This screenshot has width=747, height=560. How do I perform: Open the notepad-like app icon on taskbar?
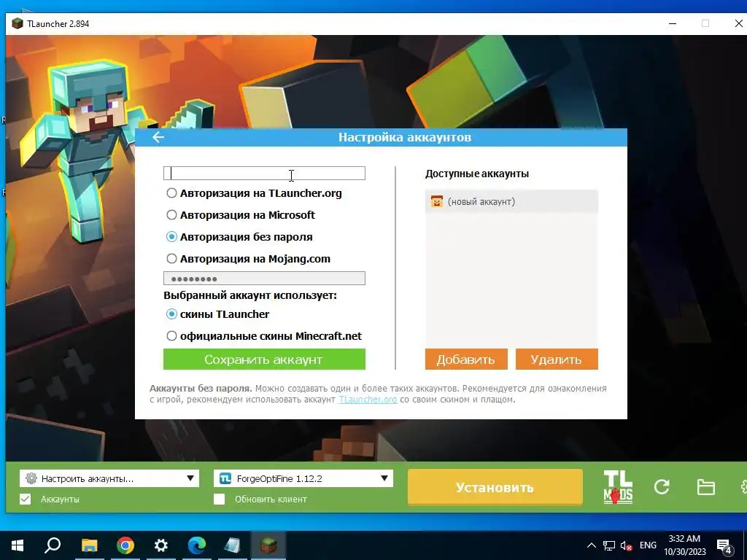(233, 545)
